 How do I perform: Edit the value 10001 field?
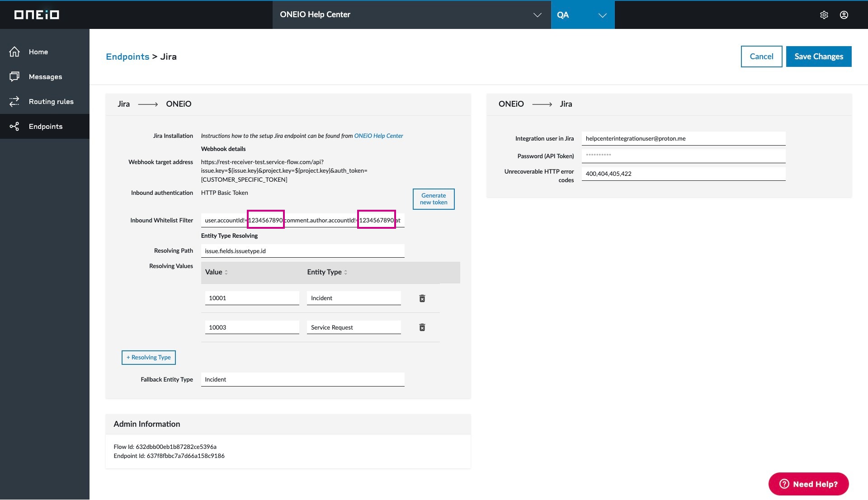252,298
